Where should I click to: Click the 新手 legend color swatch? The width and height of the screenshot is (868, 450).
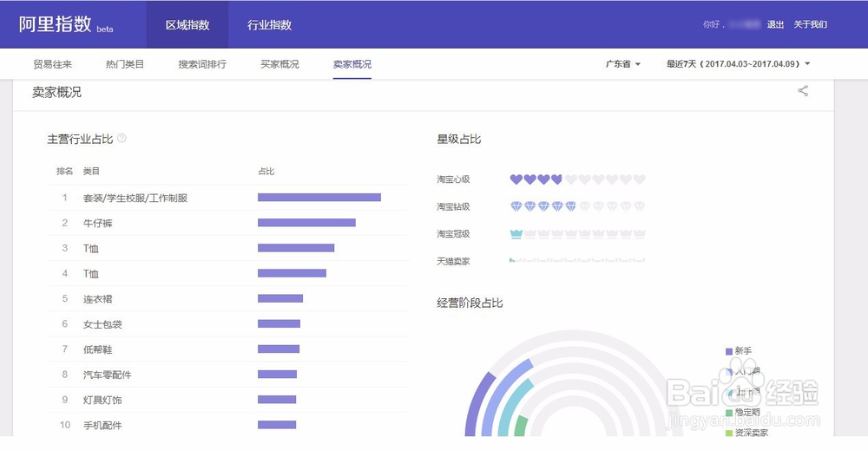click(x=729, y=352)
